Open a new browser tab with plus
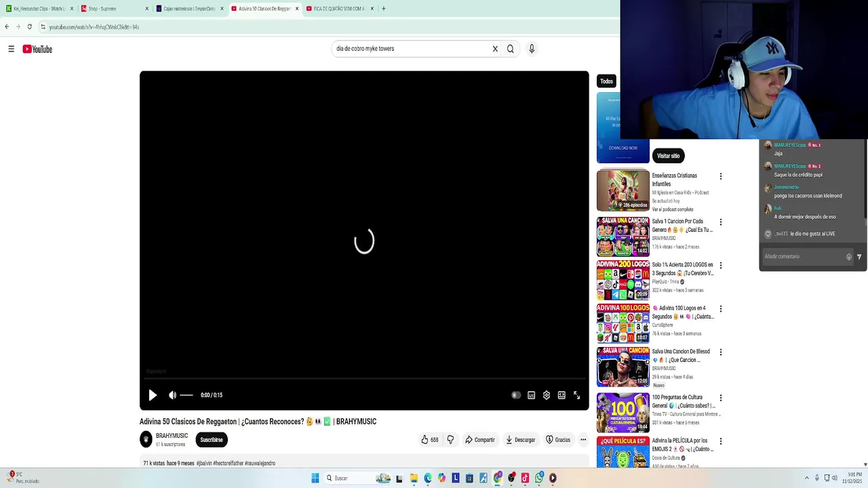This screenshot has height=488, width=868. 384,9
